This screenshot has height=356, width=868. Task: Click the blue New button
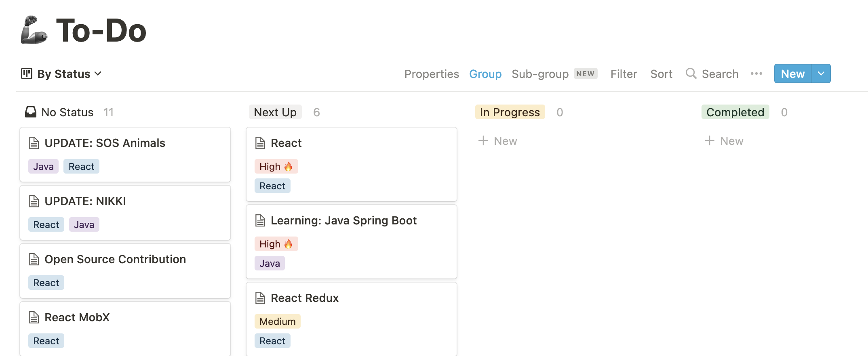[792, 73]
